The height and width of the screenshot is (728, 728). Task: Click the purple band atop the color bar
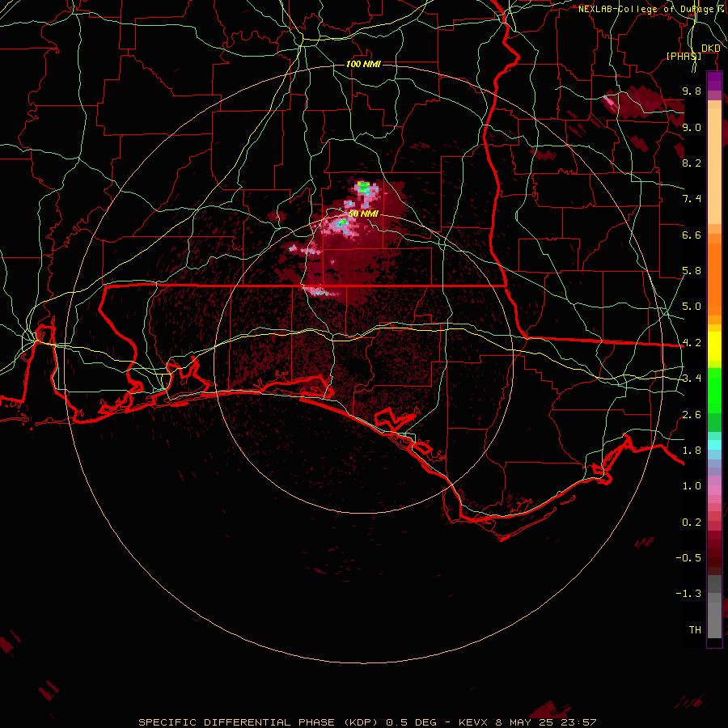coord(714,82)
